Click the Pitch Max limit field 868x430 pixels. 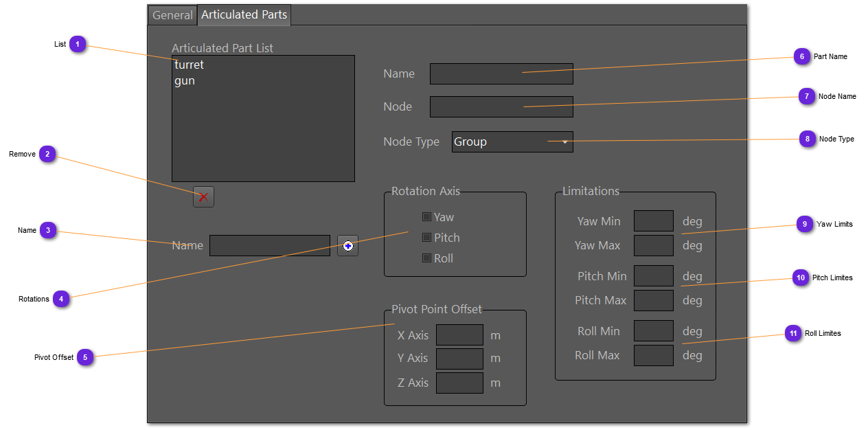coord(653,300)
